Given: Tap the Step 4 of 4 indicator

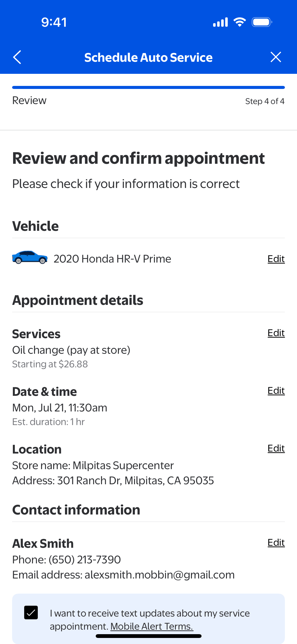Looking at the screenshot, I should pyautogui.click(x=265, y=101).
